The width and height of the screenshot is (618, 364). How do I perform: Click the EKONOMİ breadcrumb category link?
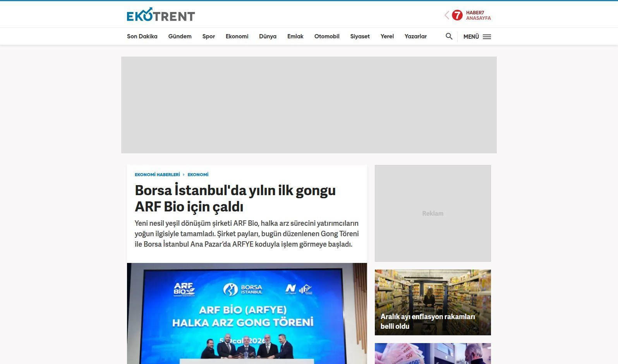pyautogui.click(x=198, y=175)
